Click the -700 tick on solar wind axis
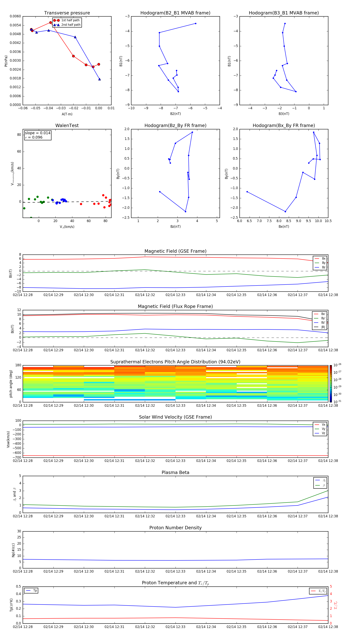The width and height of the screenshot is (351, 644). coord(17,457)
